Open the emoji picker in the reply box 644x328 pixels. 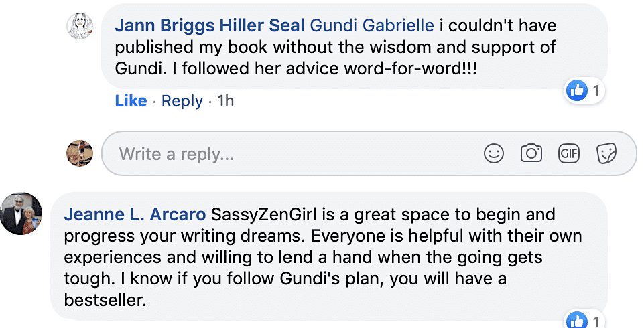(x=493, y=154)
